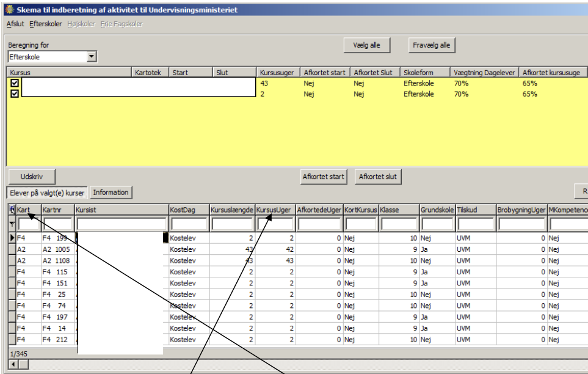Click the greyed Frie Fagskoler menu

pyautogui.click(x=122, y=24)
